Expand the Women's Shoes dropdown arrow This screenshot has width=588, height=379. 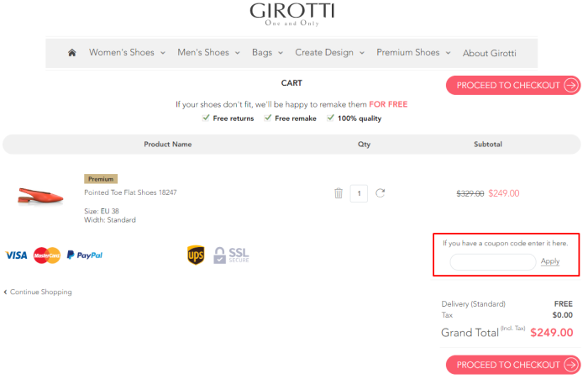tap(163, 53)
